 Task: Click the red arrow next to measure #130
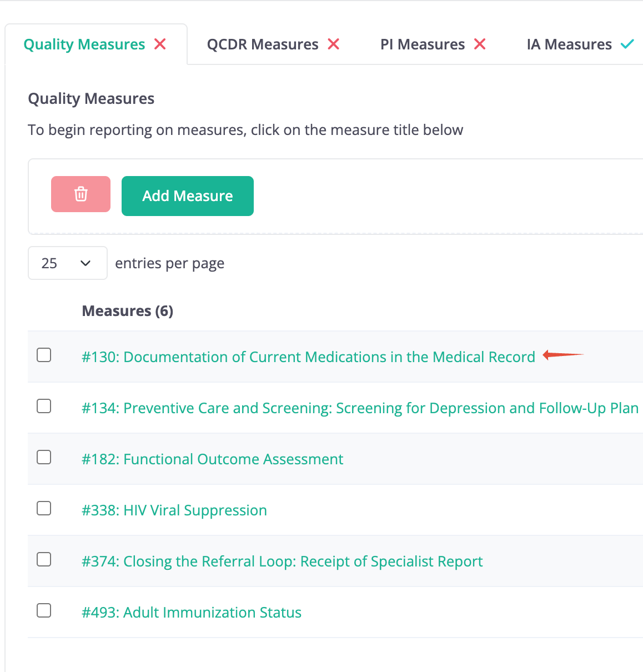point(563,355)
